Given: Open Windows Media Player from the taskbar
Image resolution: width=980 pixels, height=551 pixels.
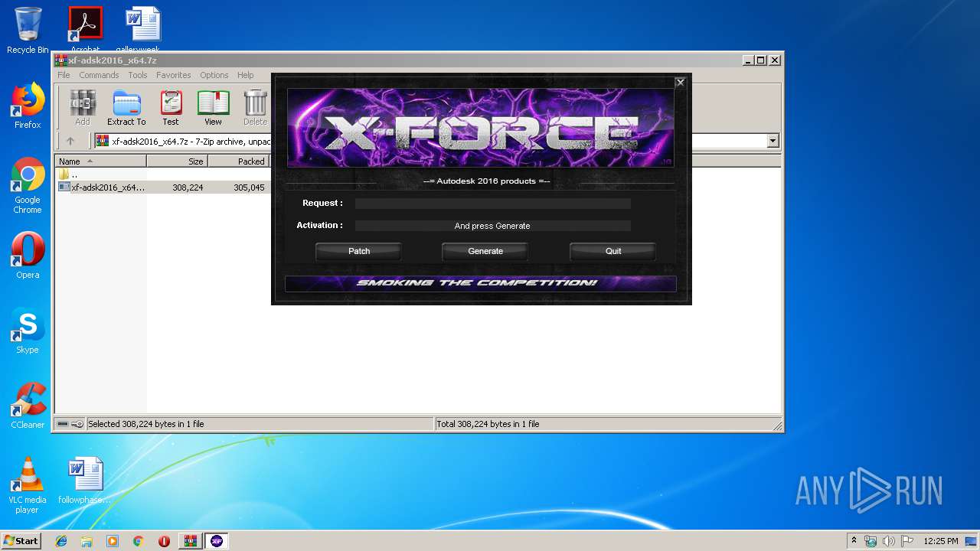Looking at the screenshot, I should [113, 541].
